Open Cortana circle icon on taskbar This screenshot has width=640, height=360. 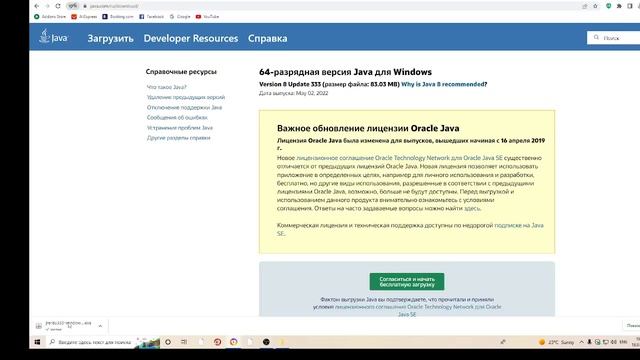(168, 342)
